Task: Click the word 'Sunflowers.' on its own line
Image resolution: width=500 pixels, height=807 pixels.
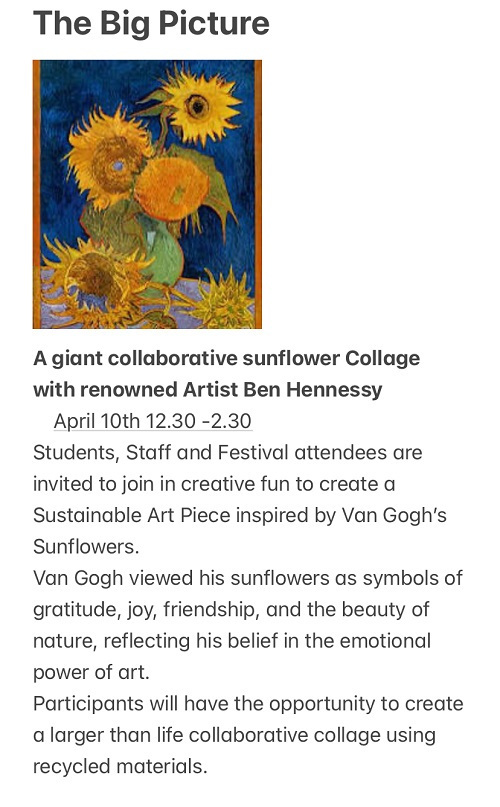Action: click(x=86, y=547)
